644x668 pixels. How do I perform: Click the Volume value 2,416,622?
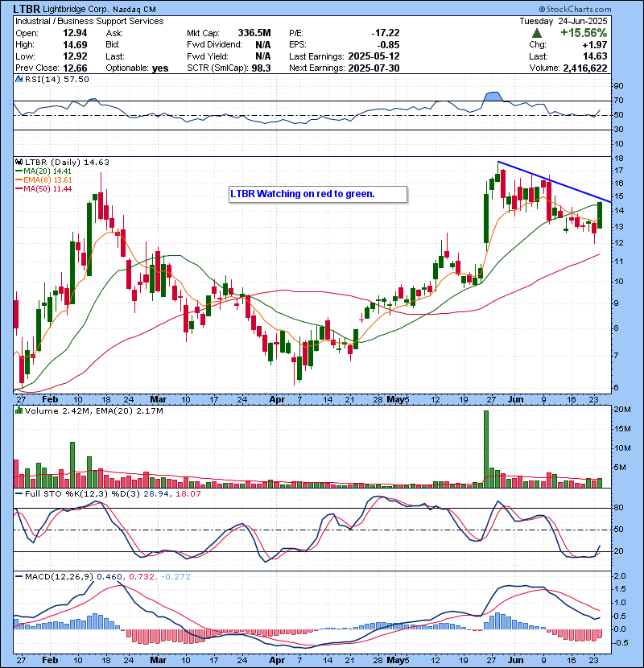(x=584, y=68)
